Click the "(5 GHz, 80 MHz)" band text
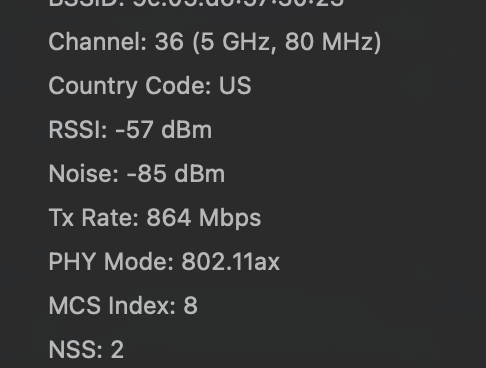The width and height of the screenshot is (486, 368). click(287, 42)
